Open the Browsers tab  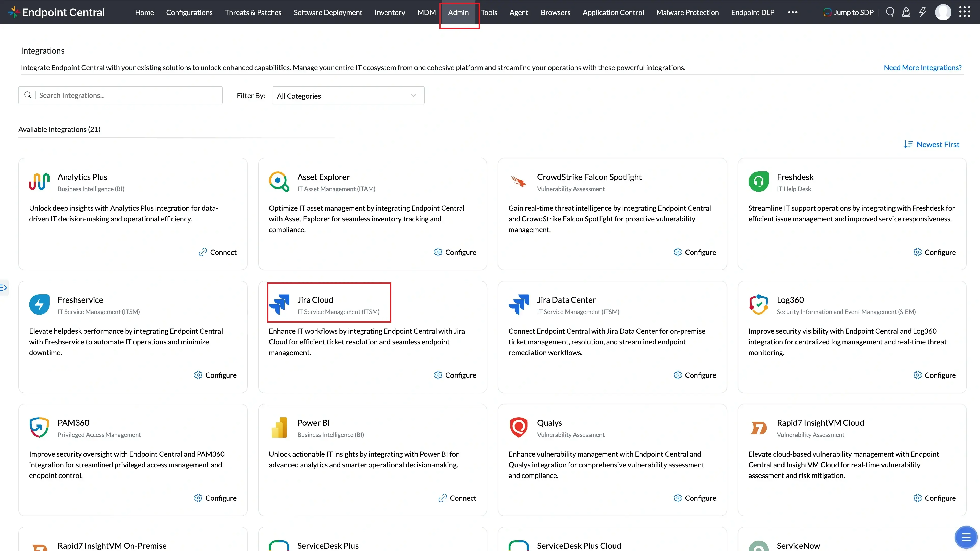[x=555, y=12]
